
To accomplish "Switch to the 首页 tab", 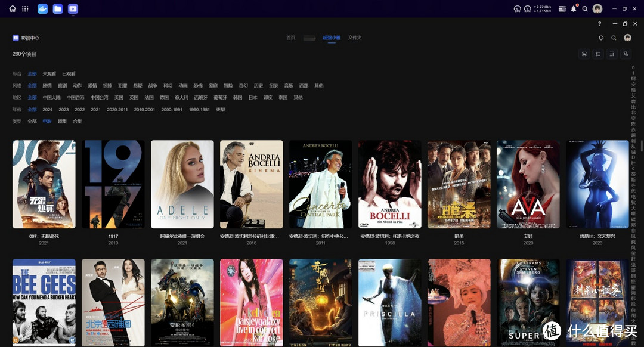I will pos(290,38).
